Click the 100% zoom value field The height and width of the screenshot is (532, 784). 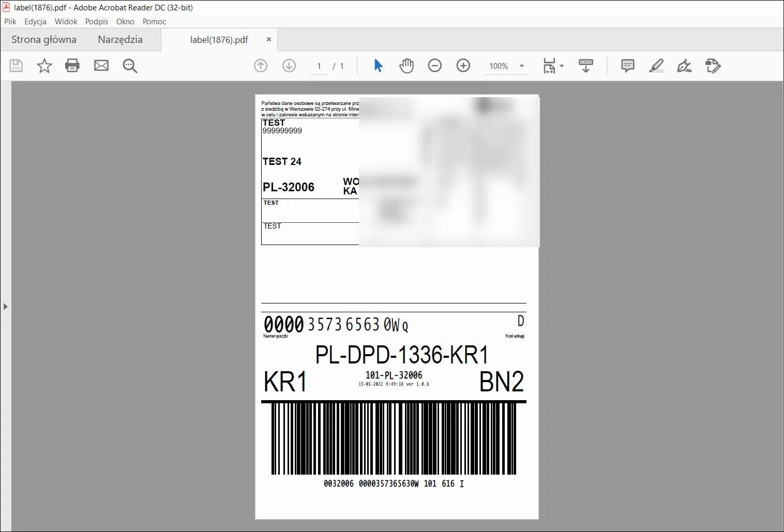499,66
